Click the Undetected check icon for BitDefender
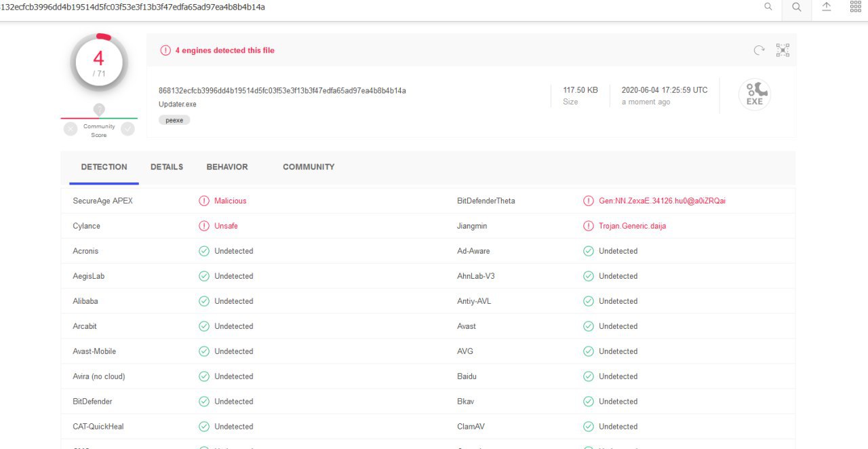This screenshot has height=449, width=868. [x=204, y=402]
